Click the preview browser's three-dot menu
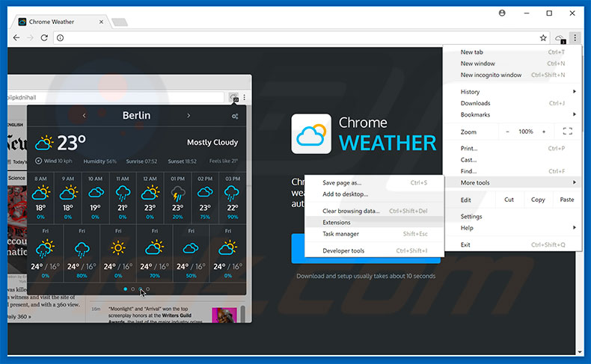 pos(244,97)
